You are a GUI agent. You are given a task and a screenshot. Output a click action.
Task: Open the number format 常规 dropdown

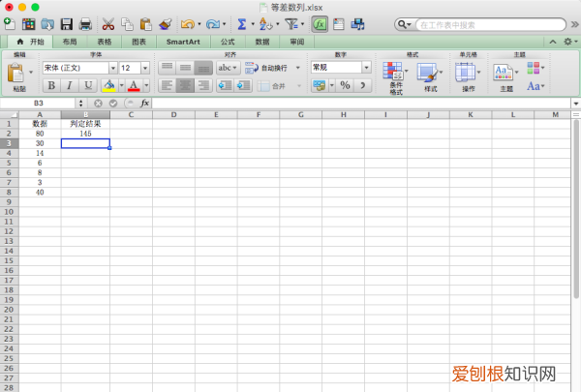(367, 68)
